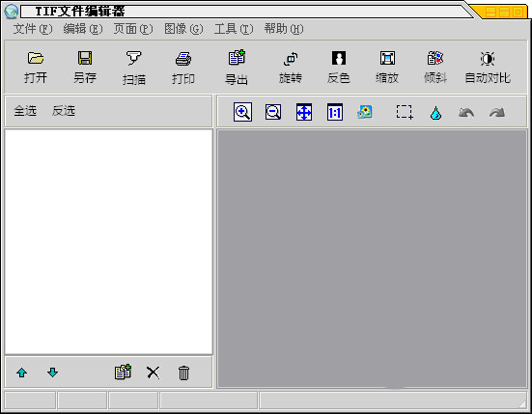Click the zoom out magnifier icon
This screenshot has width=532, height=414.
point(273,112)
